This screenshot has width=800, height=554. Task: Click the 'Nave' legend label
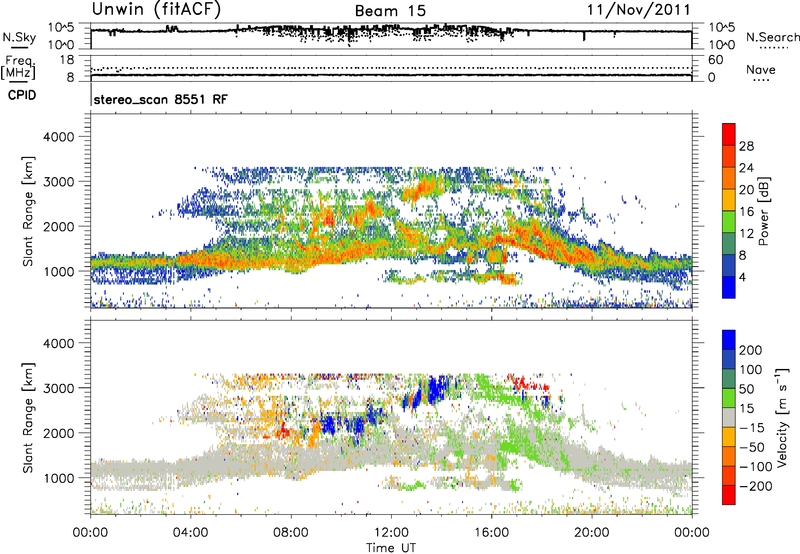tap(761, 69)
